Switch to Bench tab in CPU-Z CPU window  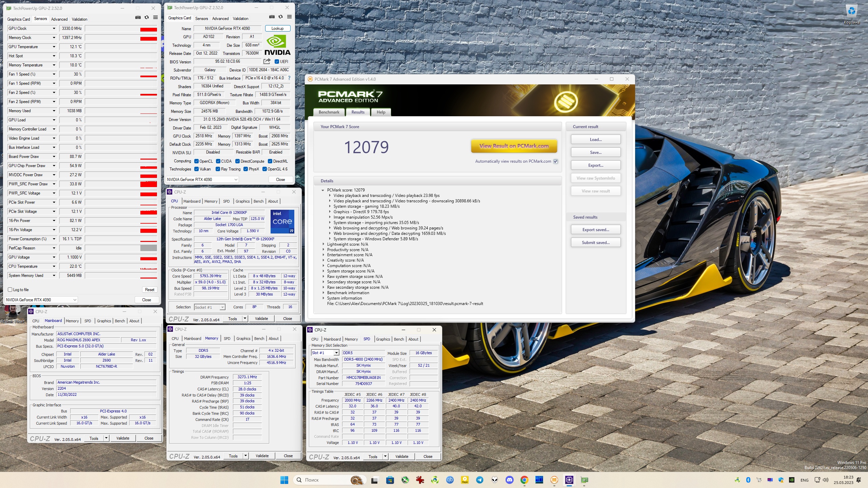pyautogui.click(x=258, y=201)
